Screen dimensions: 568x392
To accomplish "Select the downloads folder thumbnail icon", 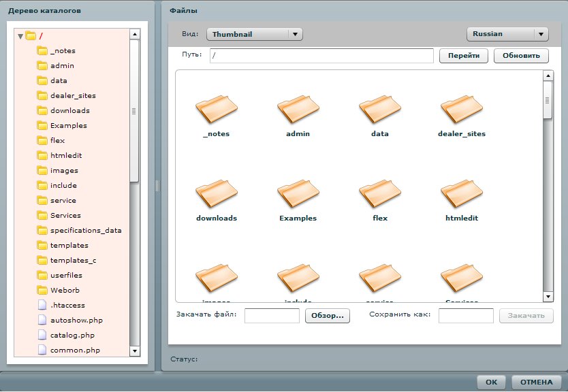I will click(x=216, y=193).
